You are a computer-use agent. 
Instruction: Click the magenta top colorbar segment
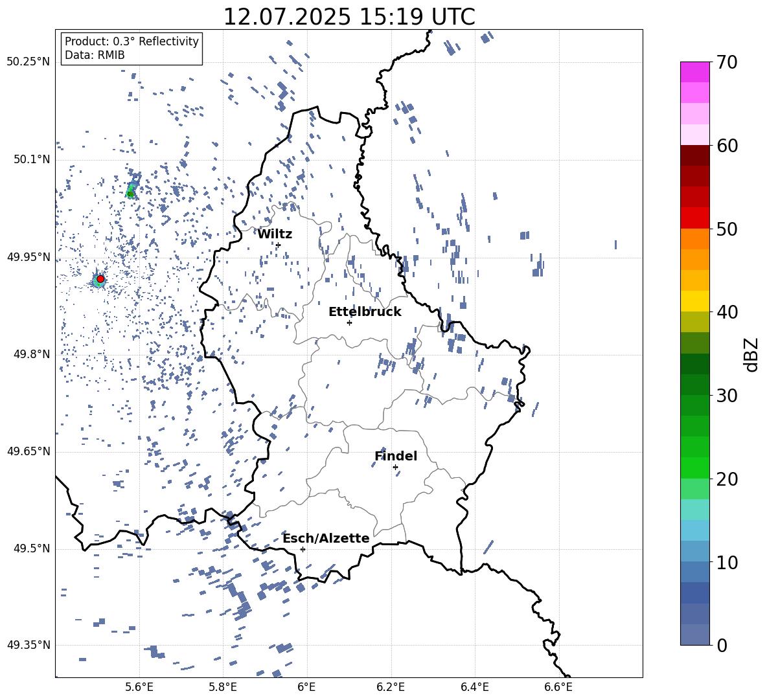[695, 72]
